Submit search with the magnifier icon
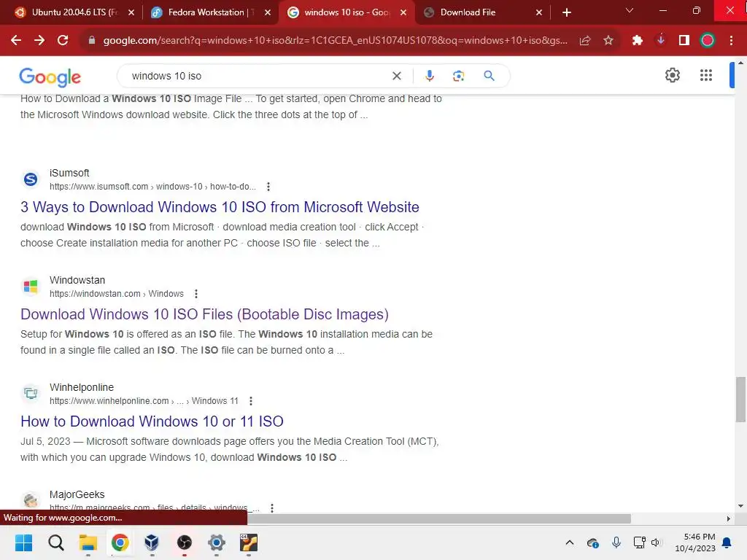Viewport: 747px width, 560px height. (489, 76)
